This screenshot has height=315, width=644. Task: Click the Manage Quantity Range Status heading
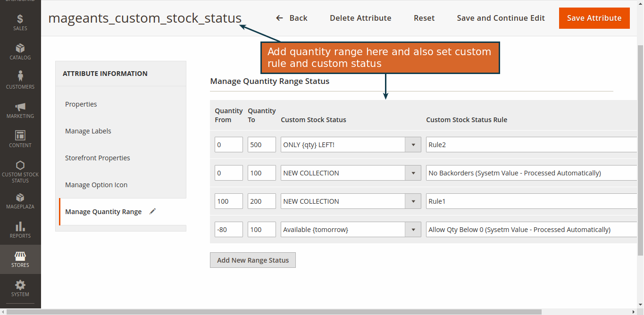(270, 81)
